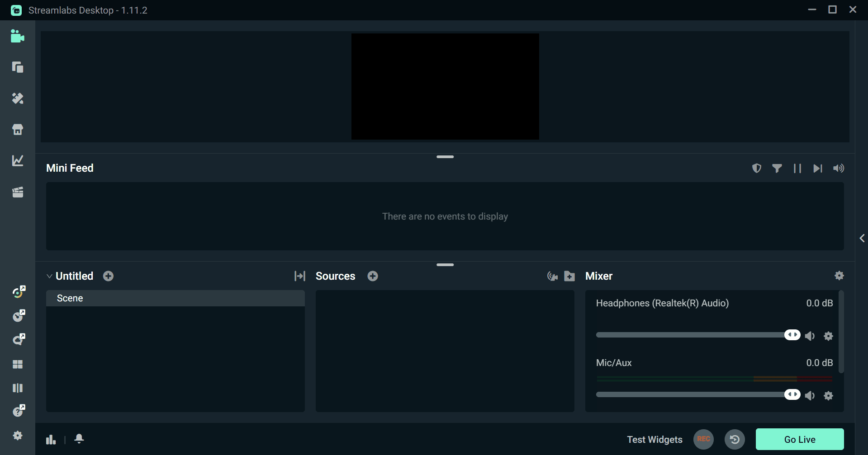Open the App Store from the sidebar

click(x=17, y=129)
